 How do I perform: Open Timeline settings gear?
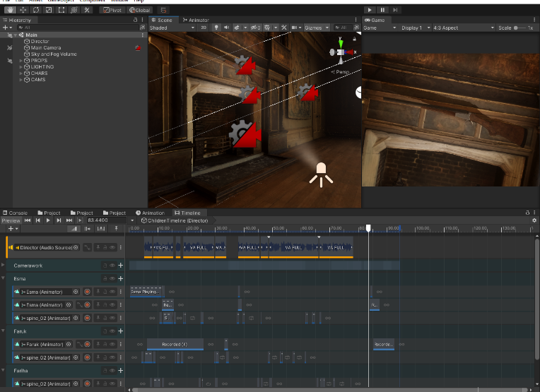pos(534,220)
